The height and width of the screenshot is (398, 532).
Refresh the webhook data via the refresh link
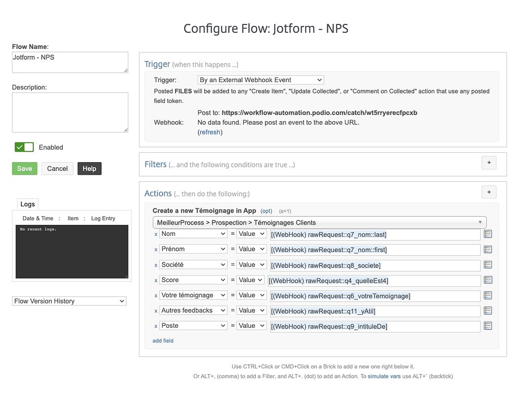tap(209, 132)
